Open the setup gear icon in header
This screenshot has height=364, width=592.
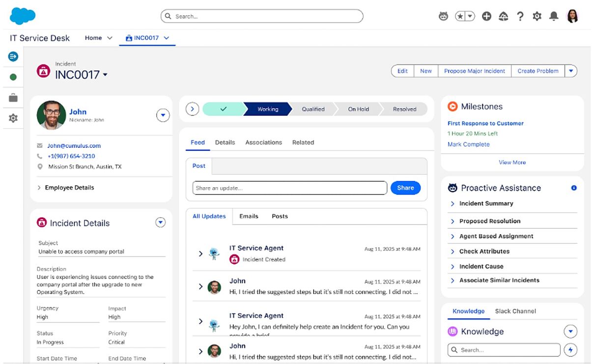click(x=537, y=16)
